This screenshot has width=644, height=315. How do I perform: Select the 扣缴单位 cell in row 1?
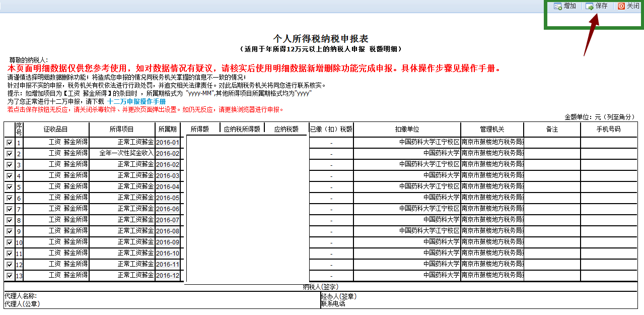click(x=407, y=142)
